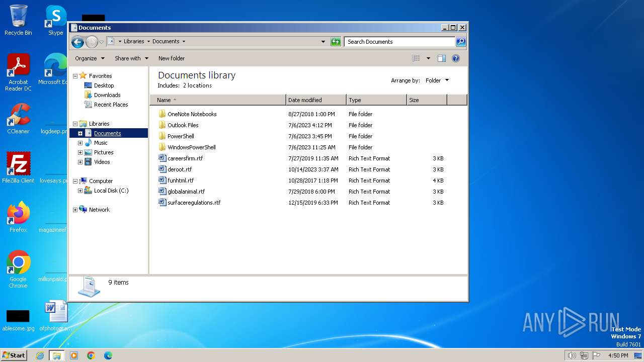Click Chrome icon in taskbar
Image resolution: width=644 pixels, height=362 pixels.
91,355
